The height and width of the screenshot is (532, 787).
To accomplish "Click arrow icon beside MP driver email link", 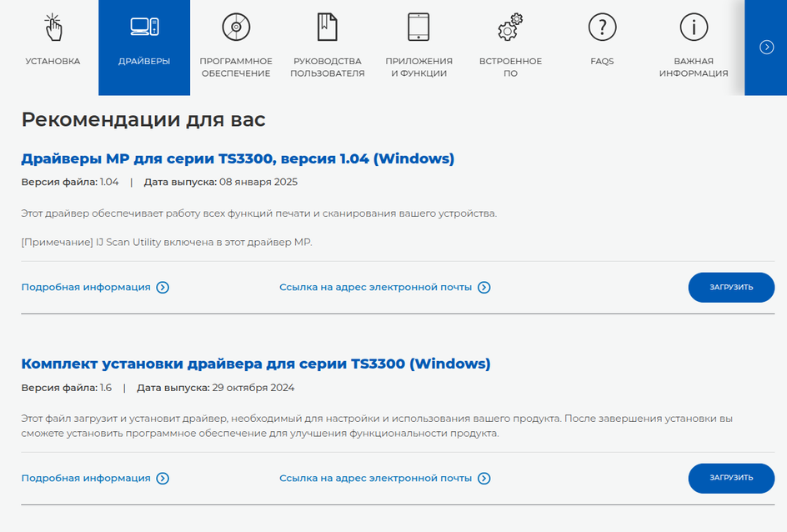I will (484, 288).
